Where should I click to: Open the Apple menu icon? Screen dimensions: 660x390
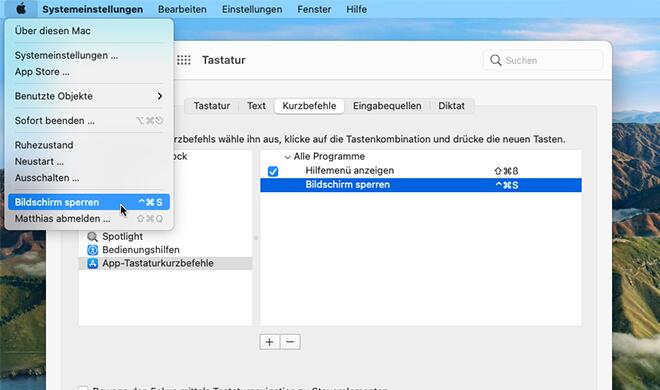(x=21, y=9)
